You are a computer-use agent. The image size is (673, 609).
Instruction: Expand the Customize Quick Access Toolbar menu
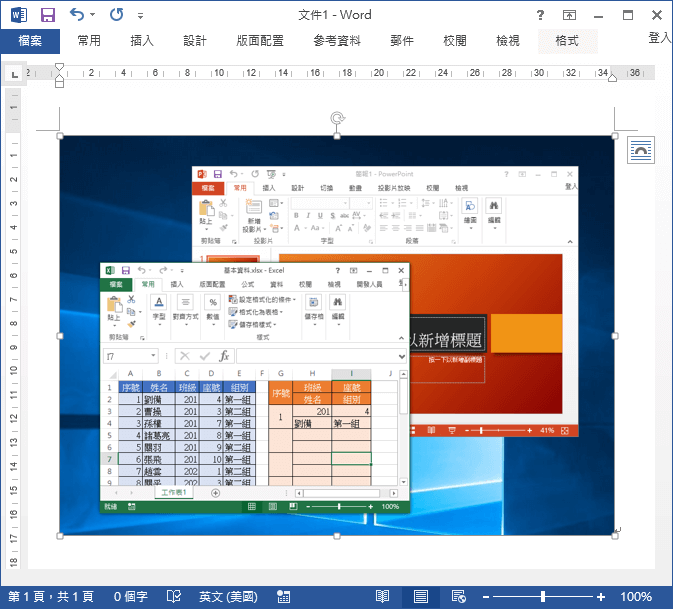(x=140, y=16)
